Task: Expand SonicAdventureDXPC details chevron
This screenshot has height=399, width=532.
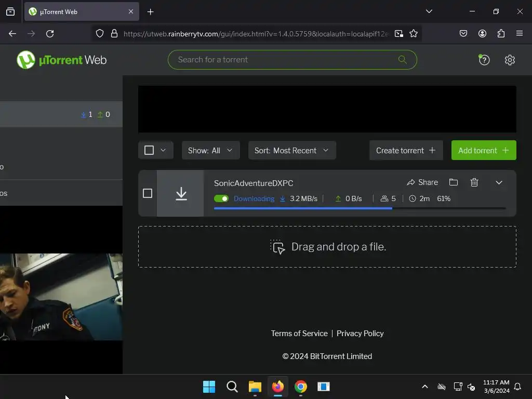Action: (x=499, y=182)
